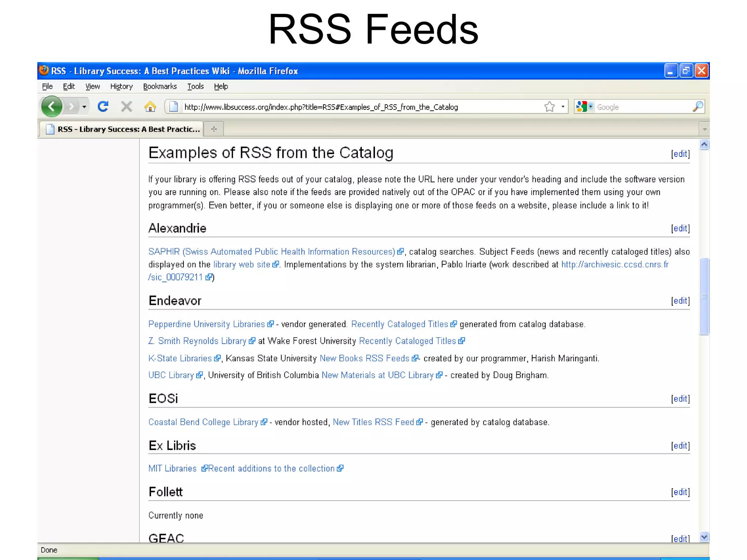
Task: Go to the Home page icon
Action: (x=150, y=106)
